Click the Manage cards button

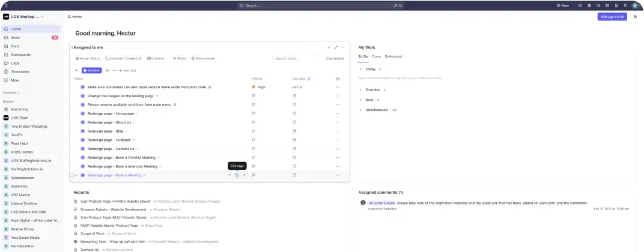pos(612,17)
